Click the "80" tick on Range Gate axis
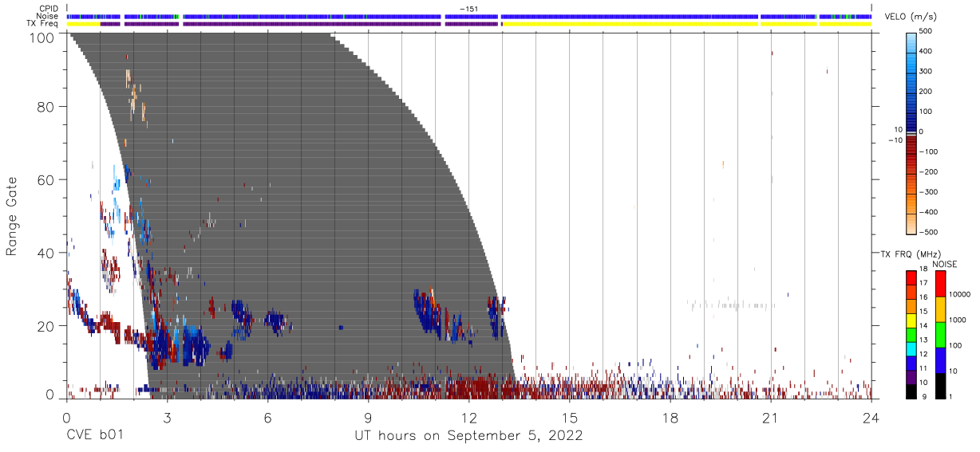This screenshot has width=980, height=452. [45, 106]
